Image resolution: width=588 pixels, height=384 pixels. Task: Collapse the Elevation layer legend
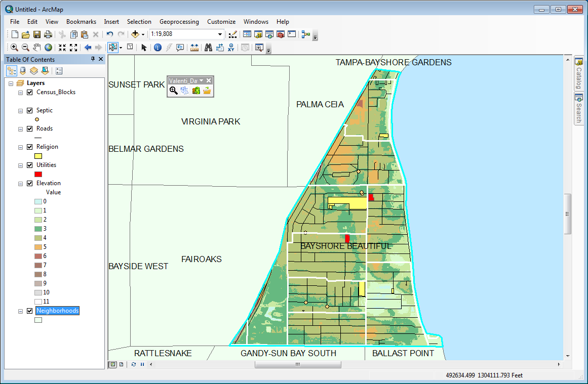(x=20, y=183)
